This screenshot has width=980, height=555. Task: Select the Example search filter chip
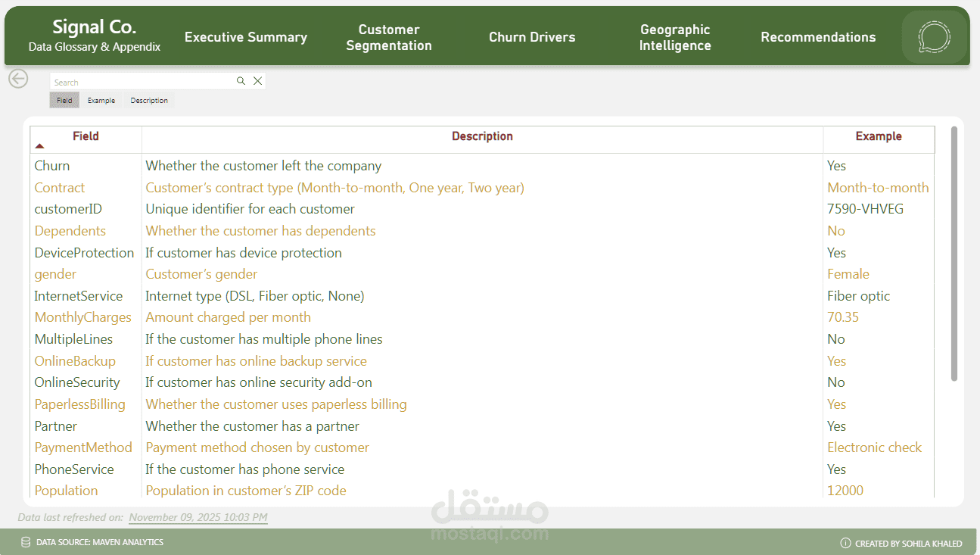tap(101, 100)
